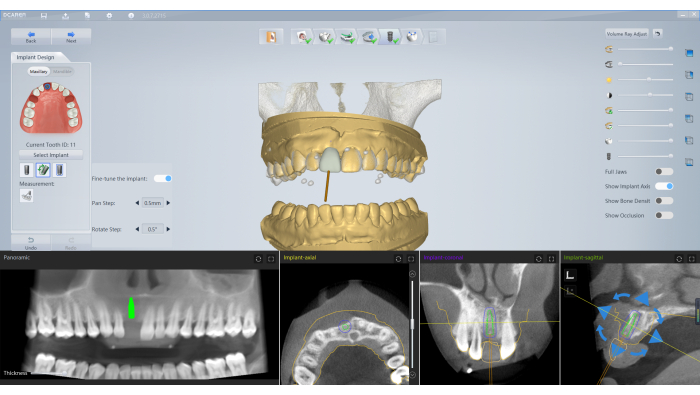
Task: Go to Next step
Action: coord(71,37)
